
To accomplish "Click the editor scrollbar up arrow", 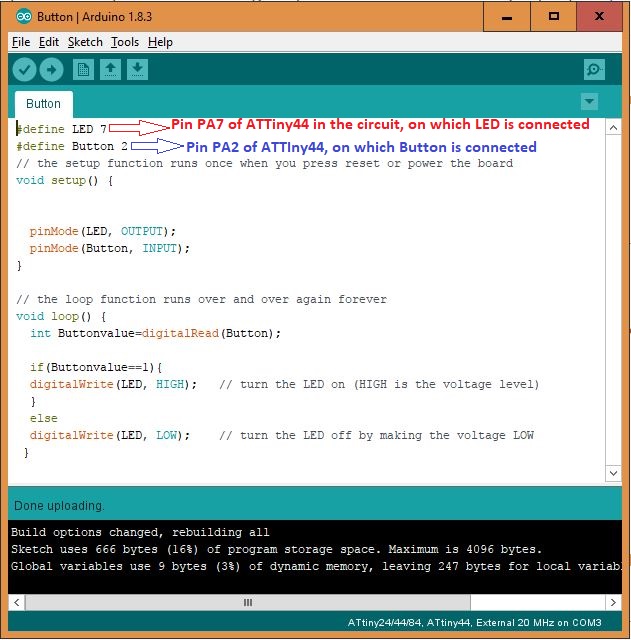I will click(613, 128).
